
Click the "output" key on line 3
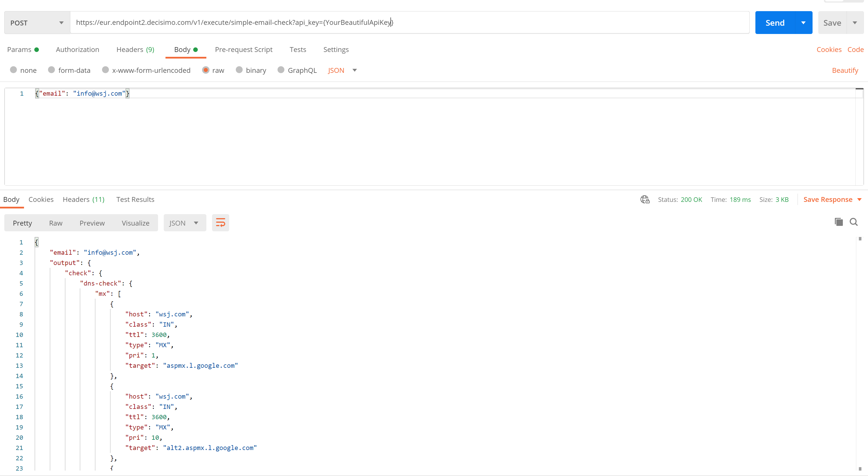pyautogui.click(x=65, y=263)
